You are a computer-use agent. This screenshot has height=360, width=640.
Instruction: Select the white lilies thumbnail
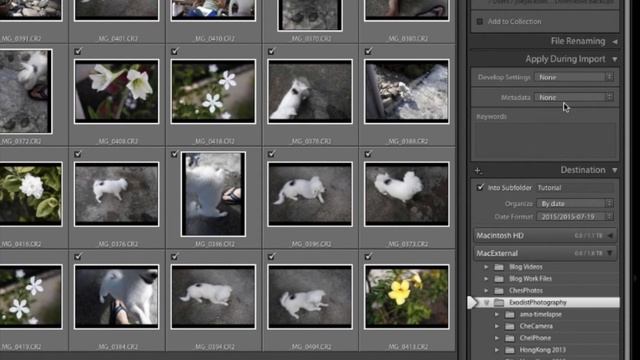pos(117,91)
